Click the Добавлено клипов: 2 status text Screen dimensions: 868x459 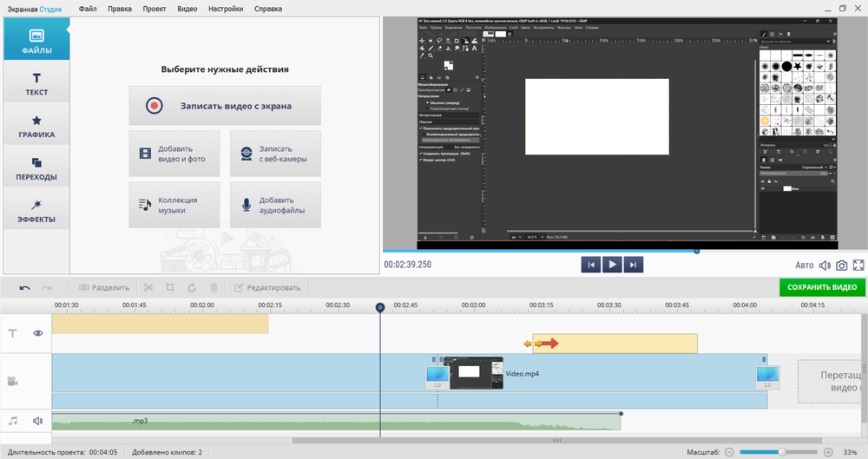pos(167,452)
